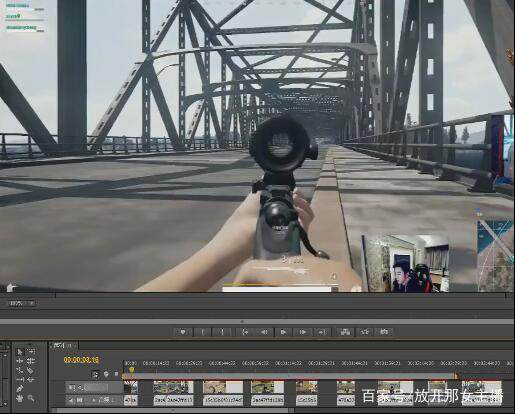Select the fourth video clip thumbnail
The height and width of the screenshot is (414, 515).
(267, 387)
